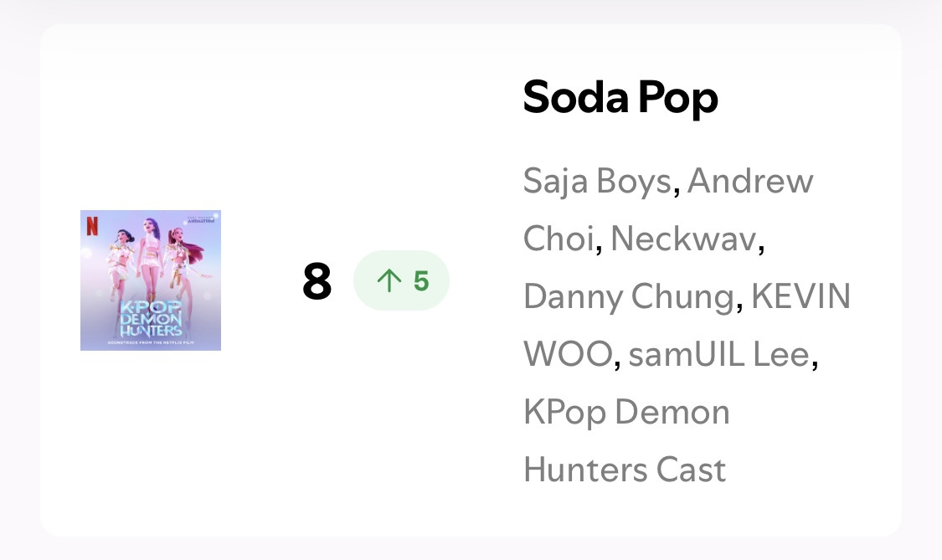
Task: Select the Danny Chung artist link
Action: [x=629, y=296]
